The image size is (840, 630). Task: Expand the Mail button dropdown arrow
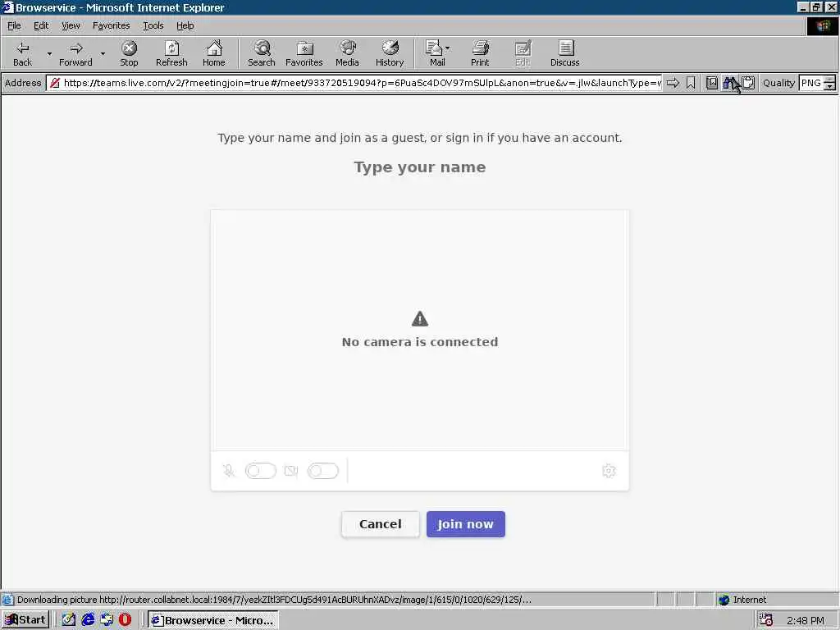447,48
